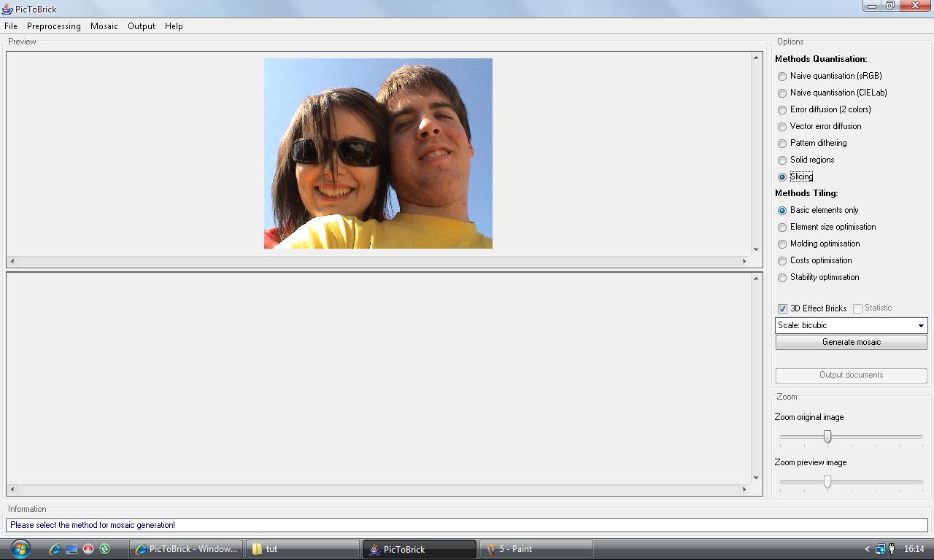Open the Mosaic menu
The image size is (934, 560).
point(104,26)
